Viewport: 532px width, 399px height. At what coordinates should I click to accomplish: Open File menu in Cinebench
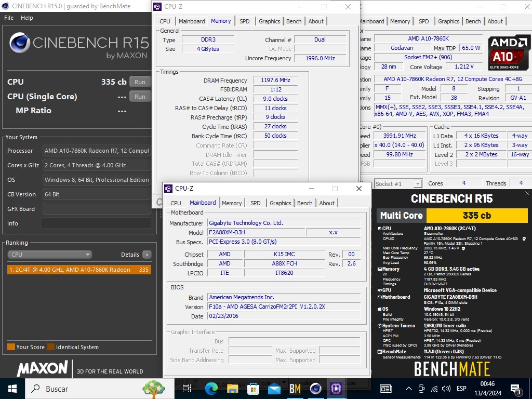click(9, 18)
